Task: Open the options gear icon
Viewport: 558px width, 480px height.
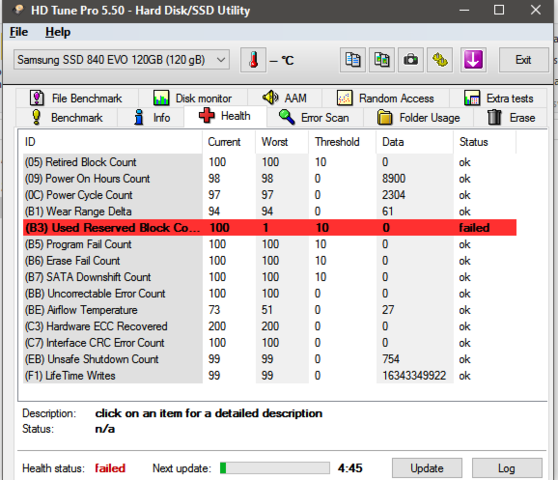Action: [440, 60]
